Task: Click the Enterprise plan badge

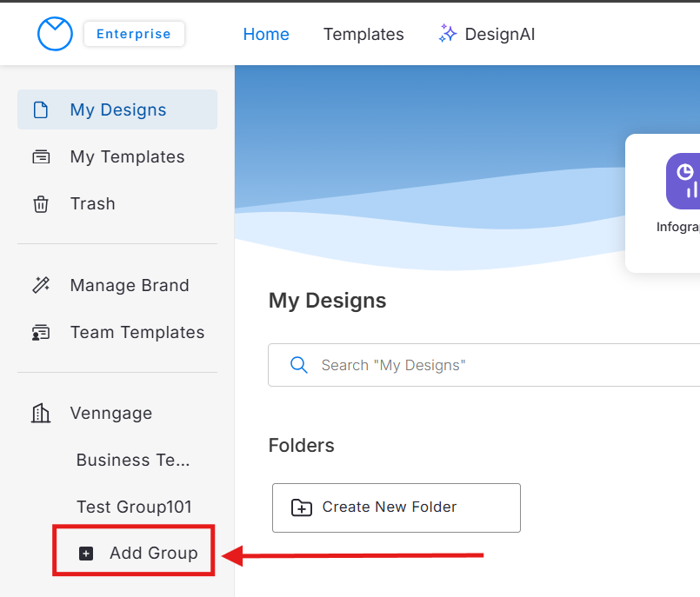Action: pos(134,34)
